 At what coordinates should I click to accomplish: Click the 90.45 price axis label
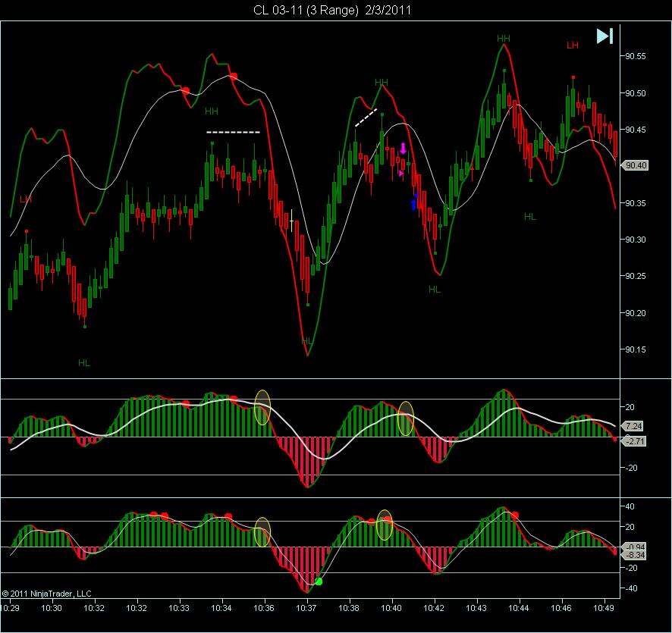pyautogui.click(x=636, y=130)
